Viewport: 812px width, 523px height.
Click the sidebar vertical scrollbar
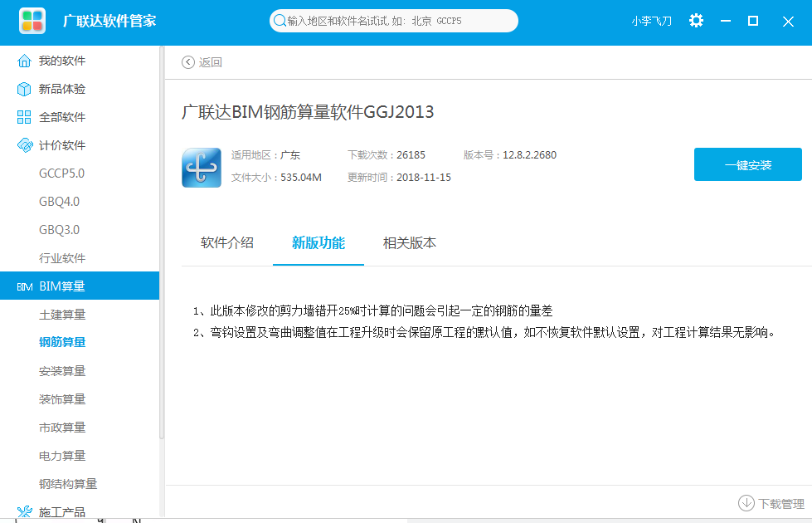162,243
